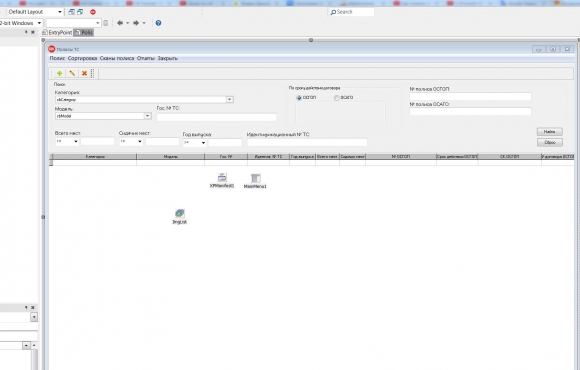Open the Default Layout dropdown
The height and width of the screenshot is (370, 580).
[35, 12]
